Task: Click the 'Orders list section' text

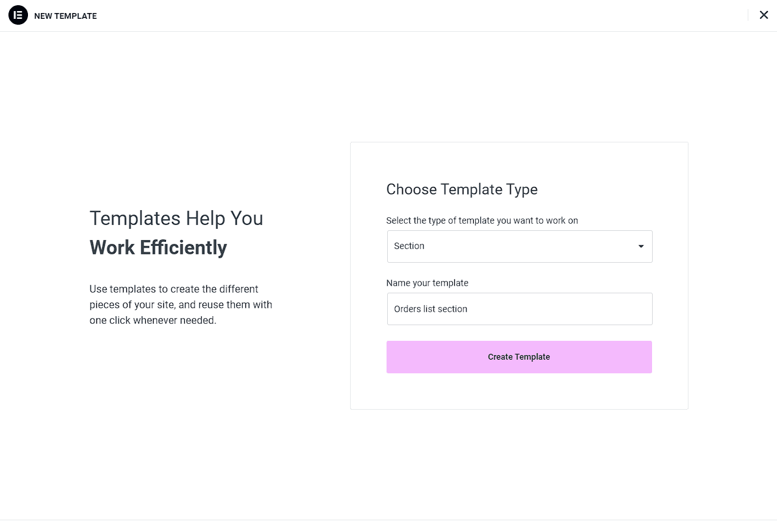Action: (430, 309)
